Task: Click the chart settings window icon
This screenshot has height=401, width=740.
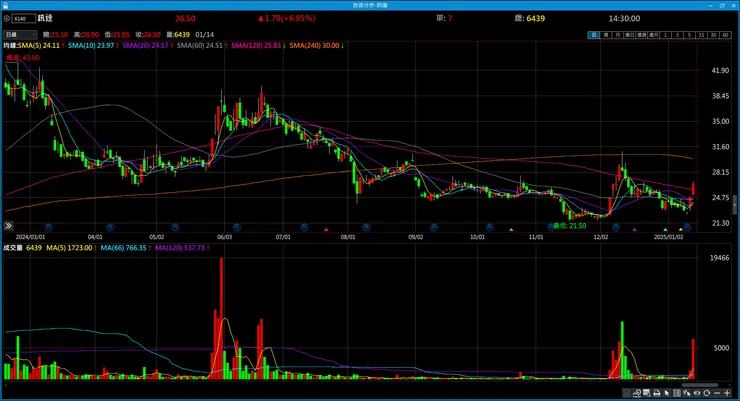Action: [x=646, y=393]
